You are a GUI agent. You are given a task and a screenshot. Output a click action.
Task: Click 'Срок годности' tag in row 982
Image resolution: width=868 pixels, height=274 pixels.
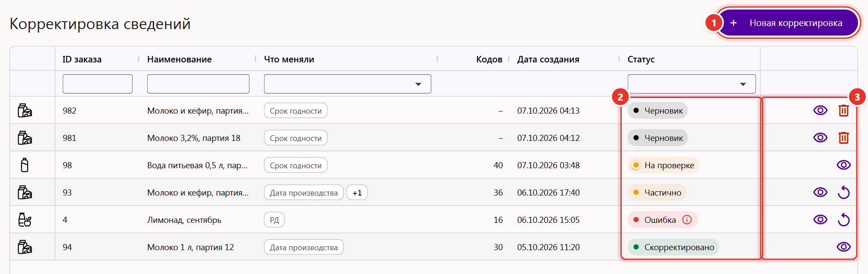(x=296, y=111)
